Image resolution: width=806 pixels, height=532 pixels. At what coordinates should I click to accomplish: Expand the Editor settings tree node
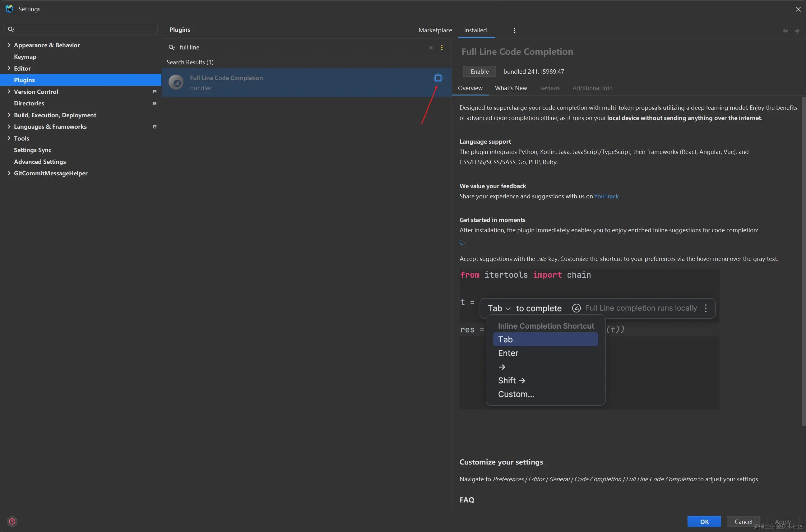(9, 68)
